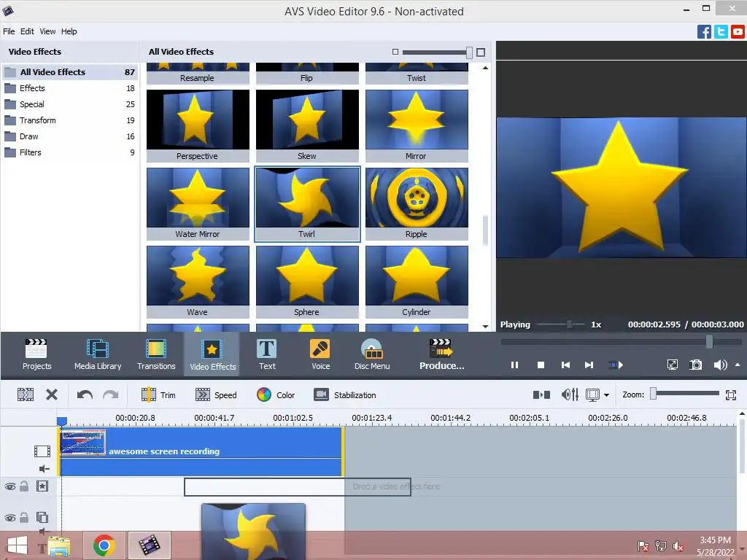Screen dimensions: 747x560
Task: Open the audio mixer icon
Action: pos(570,394)
